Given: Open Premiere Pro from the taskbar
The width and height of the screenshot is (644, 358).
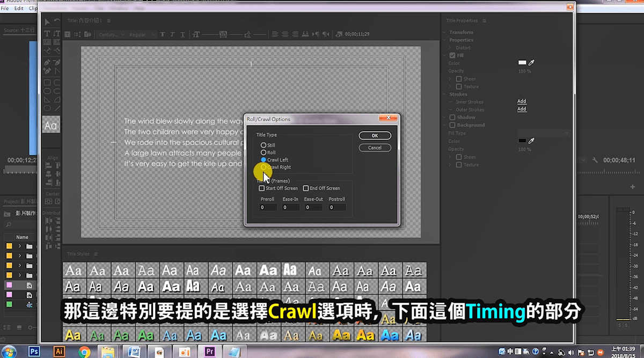Looking at the screenshot, I should click(x=210, y=352).
